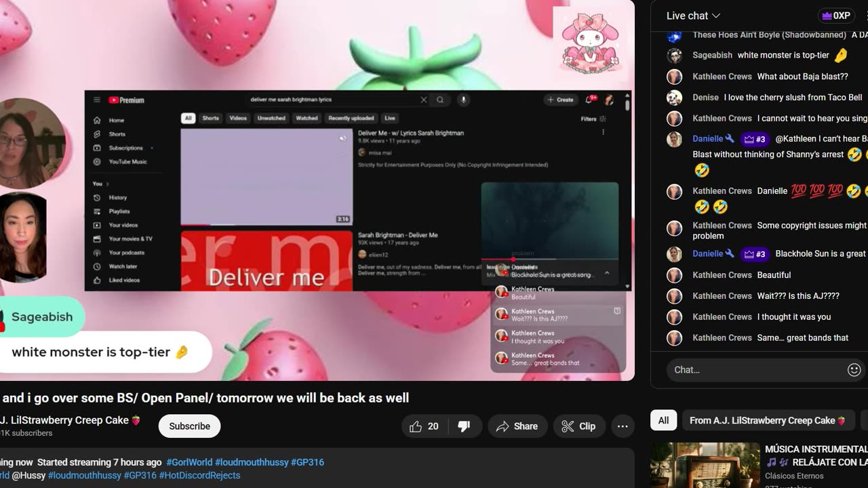Open the more actions three-dot menu
The width and height of the screenshot is (868, 488).
pos(623,426)
